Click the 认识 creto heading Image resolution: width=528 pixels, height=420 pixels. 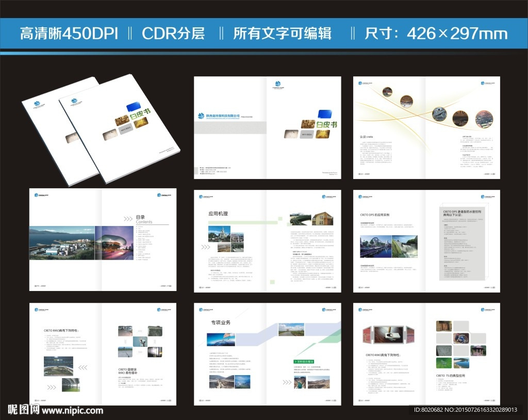tap(367, 137)
